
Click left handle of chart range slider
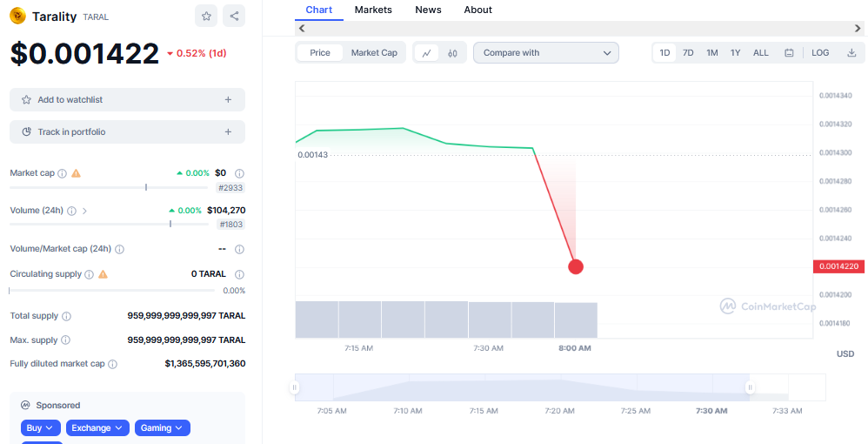point(295,387)
